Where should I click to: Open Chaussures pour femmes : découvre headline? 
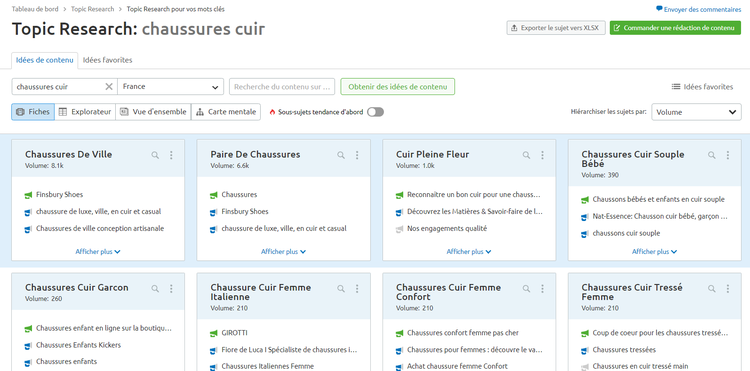click(x=474, y=349)
